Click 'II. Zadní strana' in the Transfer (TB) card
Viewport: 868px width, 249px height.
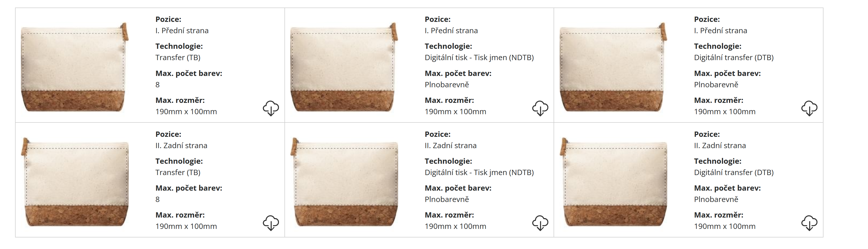click(181, 146)
